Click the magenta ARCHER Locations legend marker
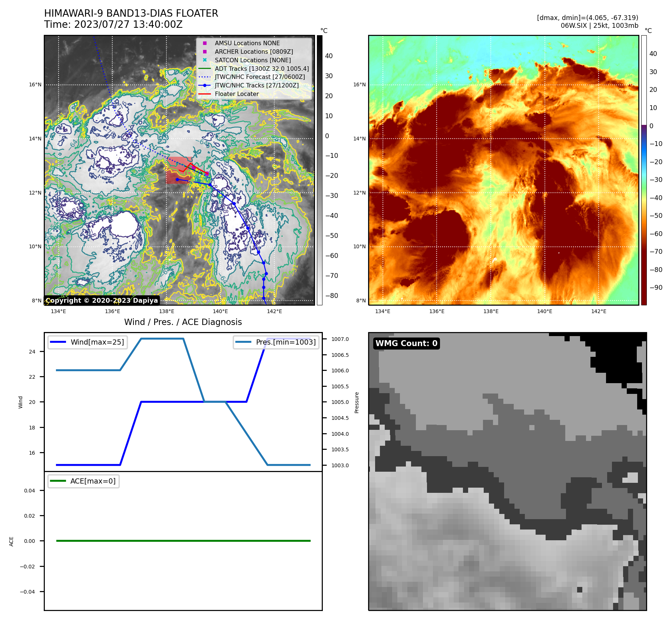672x624 pixels. coord(205,52)
